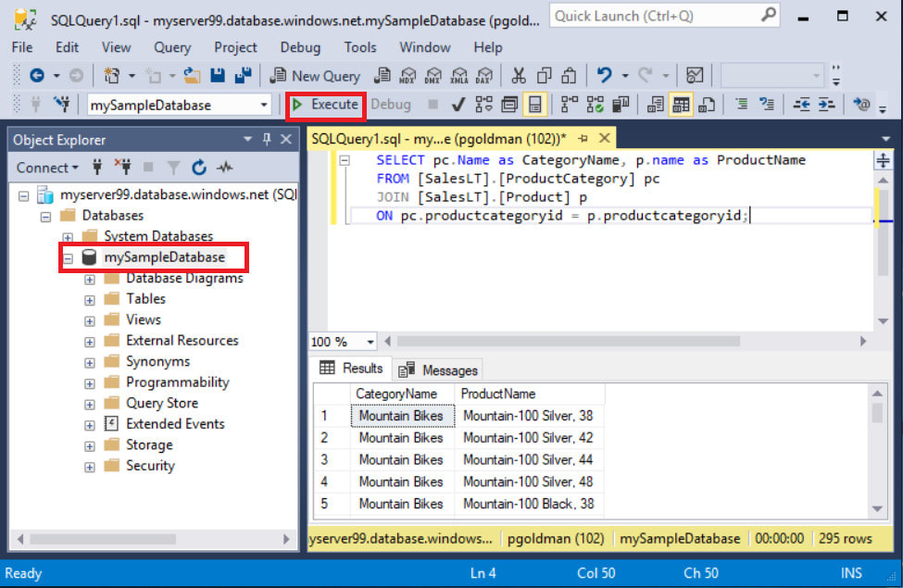The image size is (903, 588).
Task: Open Activity Monitor from Object Explorer toolbar
Action: (224, 168)
